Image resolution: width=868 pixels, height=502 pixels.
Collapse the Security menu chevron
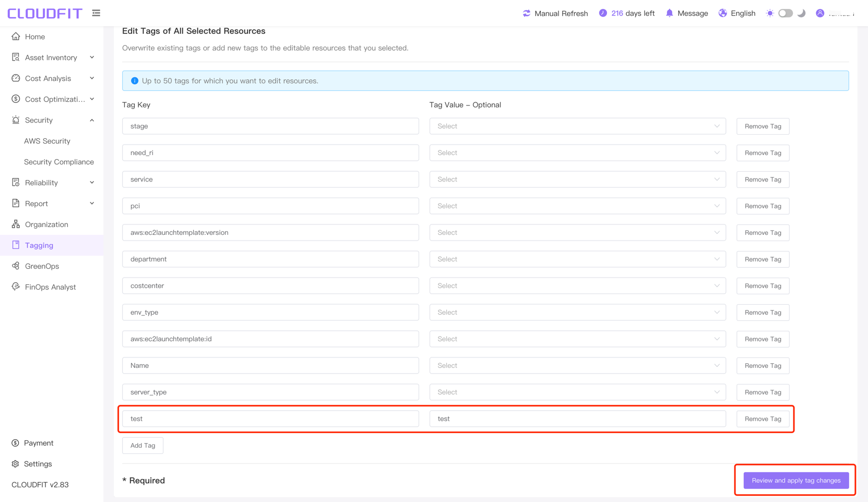(x=92, y=120)
